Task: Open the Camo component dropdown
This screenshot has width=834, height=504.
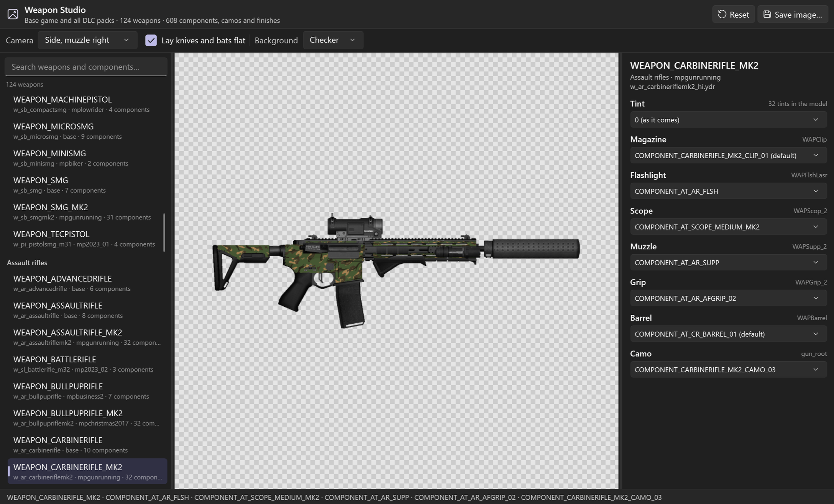Action: click(x=728, y=370)
